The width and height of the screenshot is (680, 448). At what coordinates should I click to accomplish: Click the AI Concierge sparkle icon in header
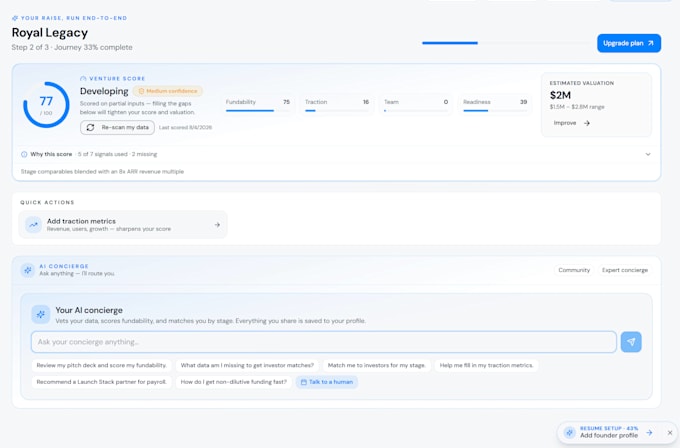point(28,270)
